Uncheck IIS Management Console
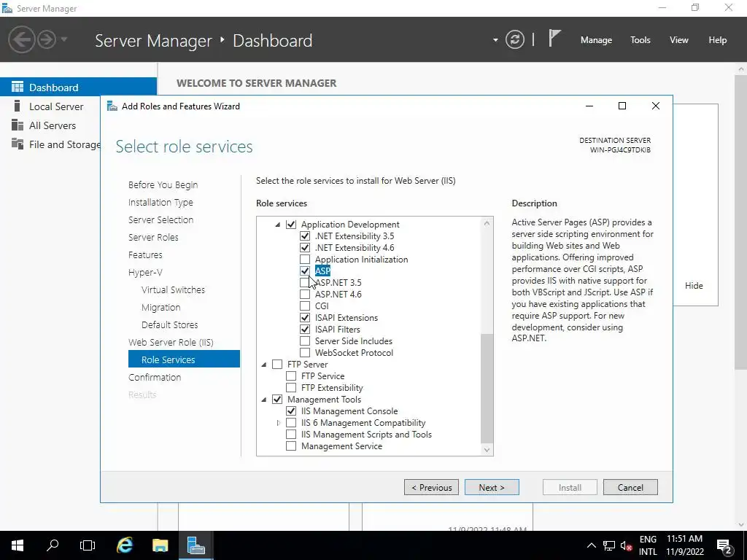The width and height of the screenshot is (747, 560). 291,411
